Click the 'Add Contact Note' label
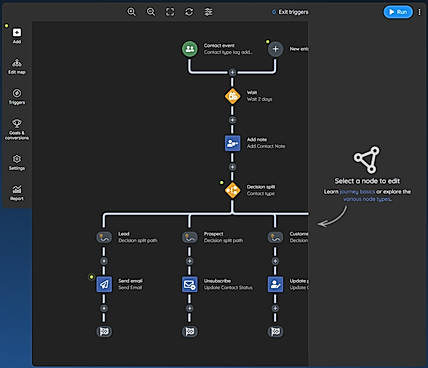Viewport: 428px width, 368px height. tap(266, 146)
